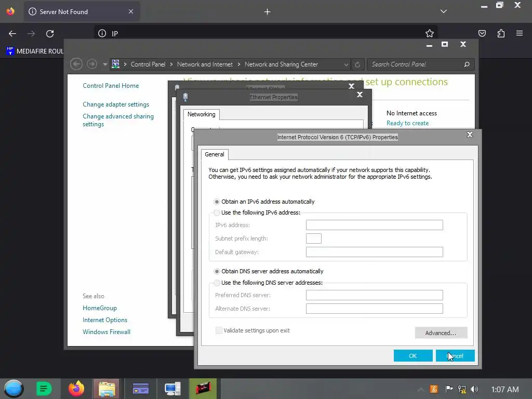Expand address bar history dropdown chevron
532x399 pixels.
pos(346,64)
